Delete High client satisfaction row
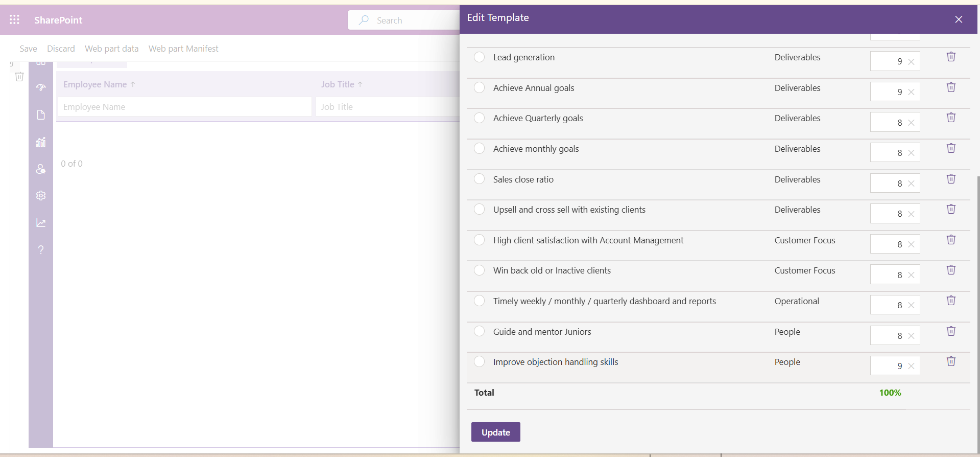 [x=951, y=240]
